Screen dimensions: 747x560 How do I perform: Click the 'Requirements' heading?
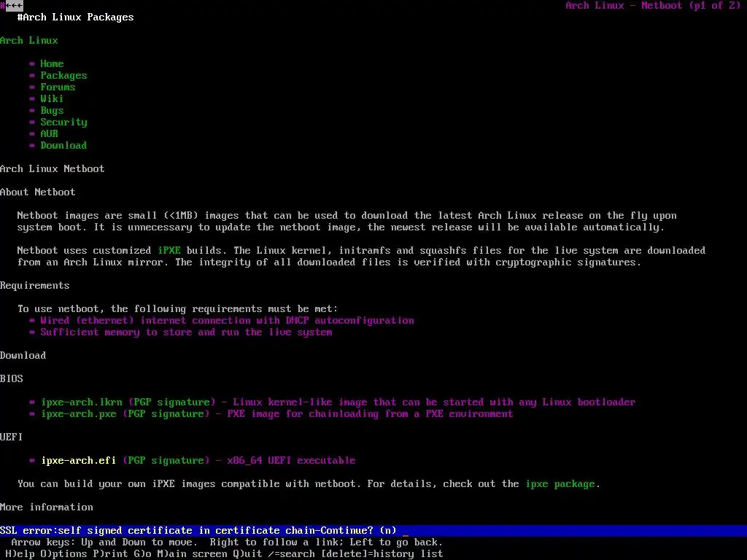tap(35, 285)
